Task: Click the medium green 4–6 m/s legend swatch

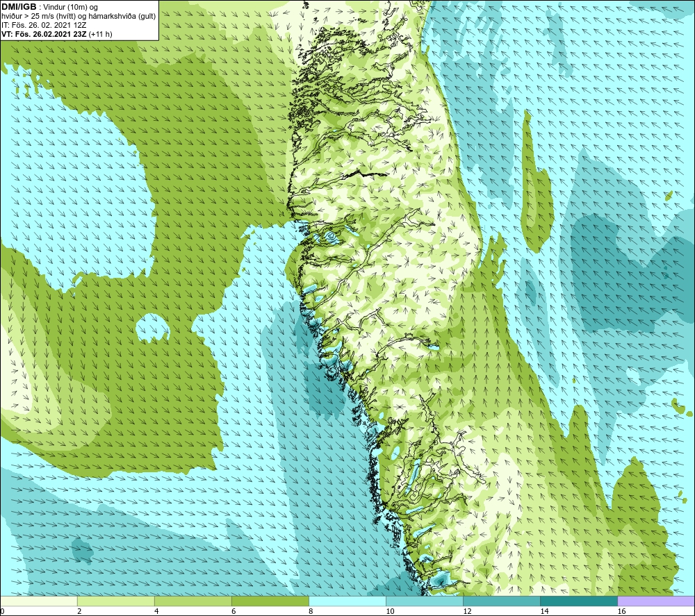Action: (193, 601)
